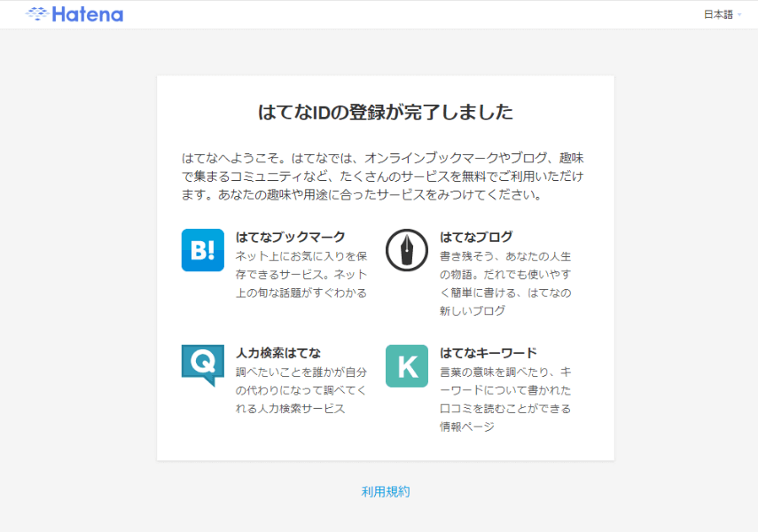
Task: Open the 利用規約 terms link
Action: pyautogui.click(x=386, y=492)
